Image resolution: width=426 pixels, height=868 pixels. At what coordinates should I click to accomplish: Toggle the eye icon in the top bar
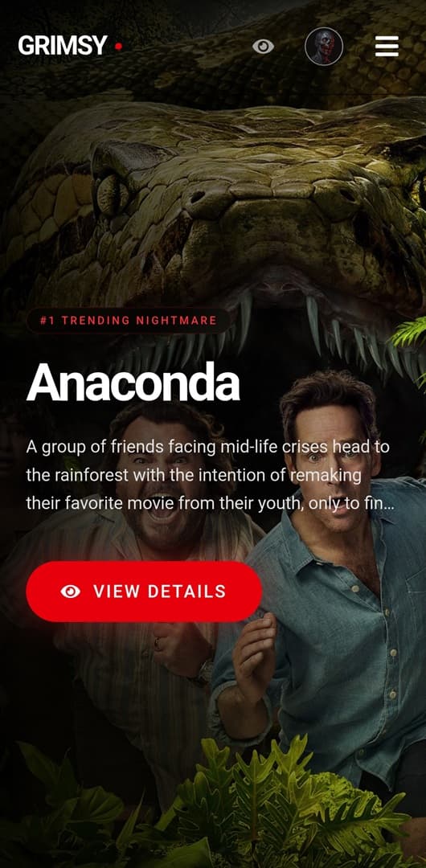click(x=263, y=46)
